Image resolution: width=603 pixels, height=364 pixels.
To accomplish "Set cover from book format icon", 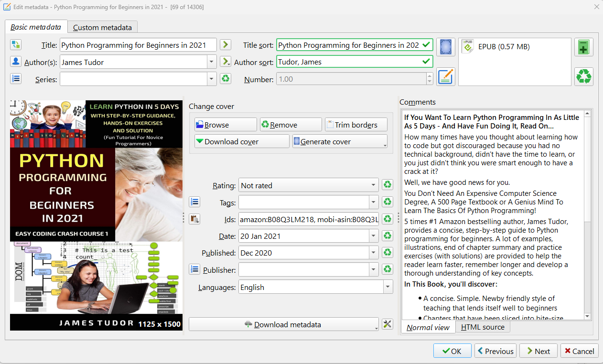I will (x=446, y=47).
